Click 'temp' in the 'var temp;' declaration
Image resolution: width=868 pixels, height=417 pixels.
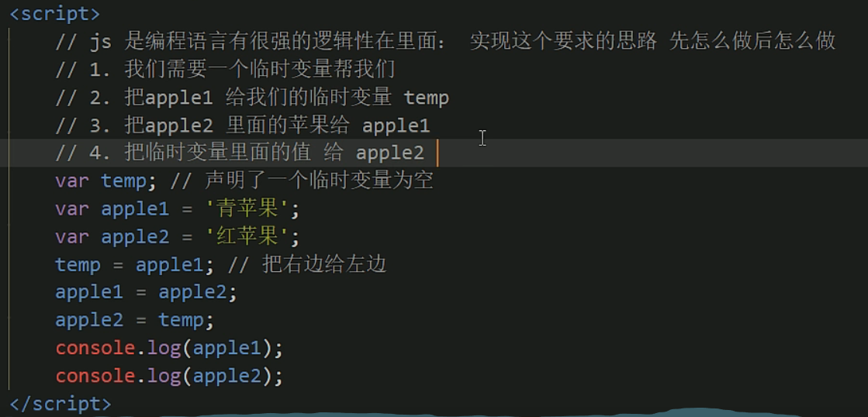[x=123, y=181]
